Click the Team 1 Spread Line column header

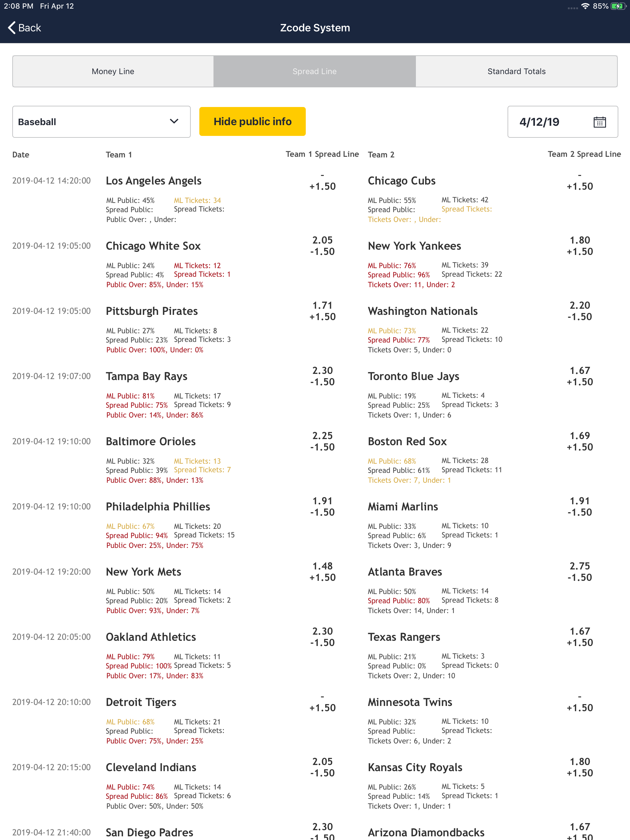[x=322, y=154]
